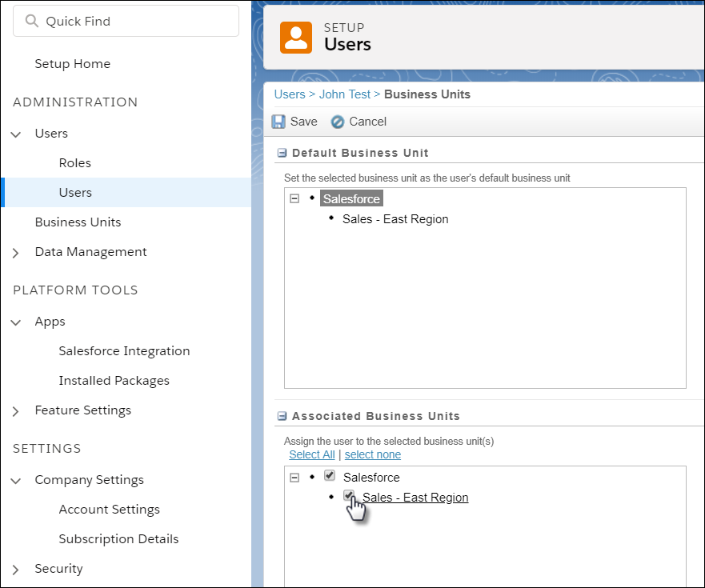Expand the Data Management sidebar section

[16, 252]
